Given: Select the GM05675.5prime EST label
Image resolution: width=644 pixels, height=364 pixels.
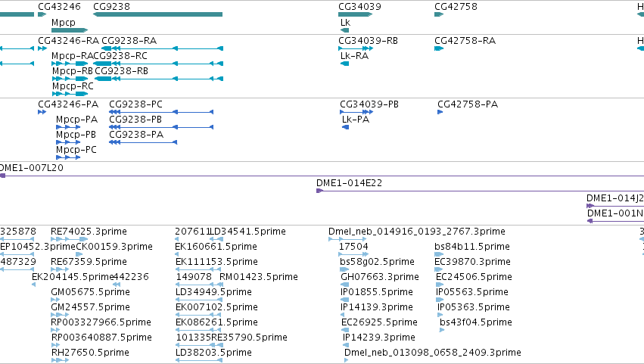Looking at the screenshot, I should point(90,293).
